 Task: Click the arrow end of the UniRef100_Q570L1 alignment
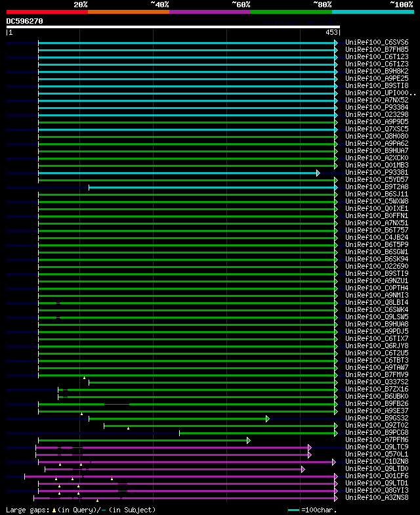[x=310, y=455]
